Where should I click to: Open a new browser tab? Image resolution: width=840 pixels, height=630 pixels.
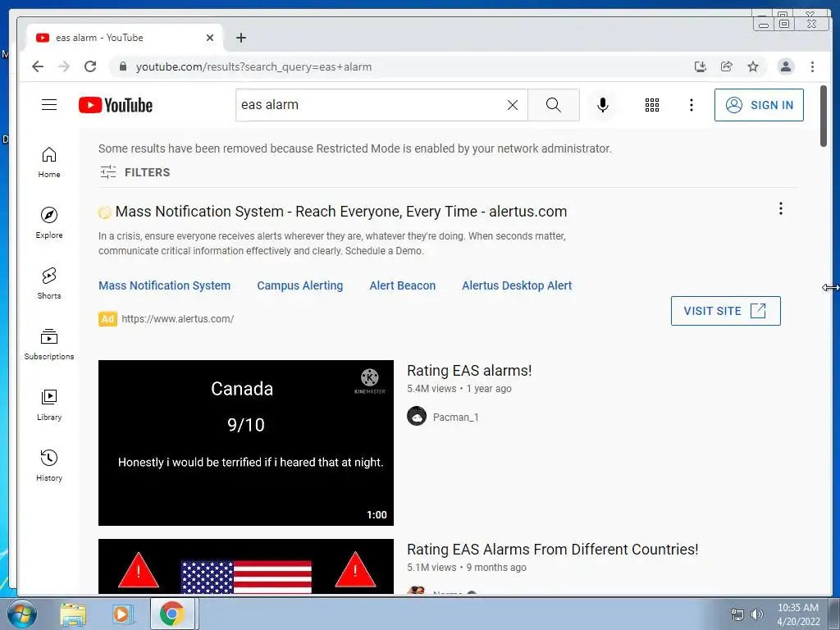coord(241,38)
